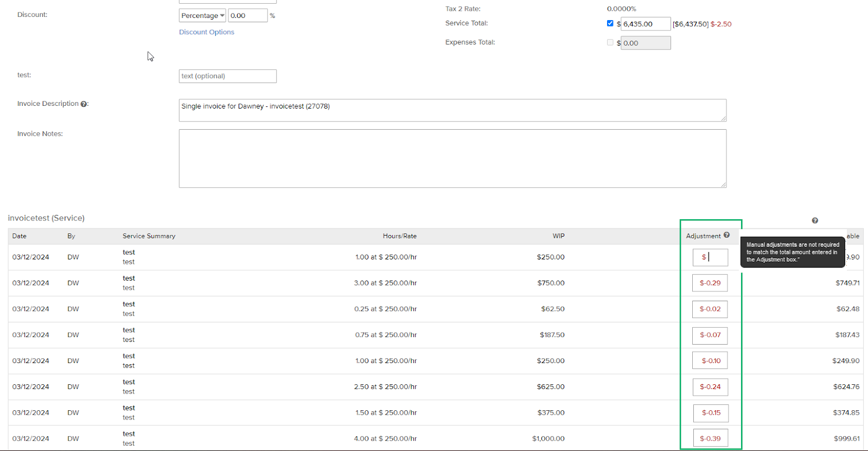Click the Invoice Notes box resize handle
This screenshot has height=451, width=868.
[x=723, y=185]
